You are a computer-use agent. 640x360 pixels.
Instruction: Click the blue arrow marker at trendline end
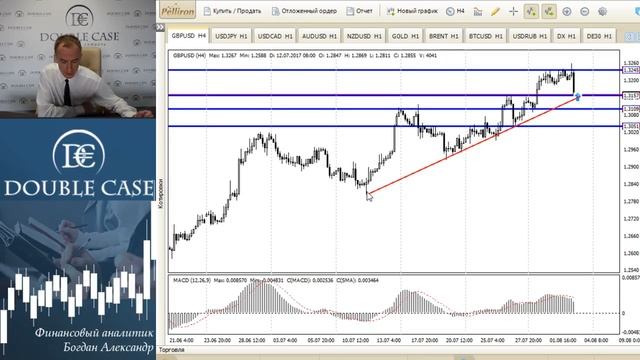click(578, 97)
